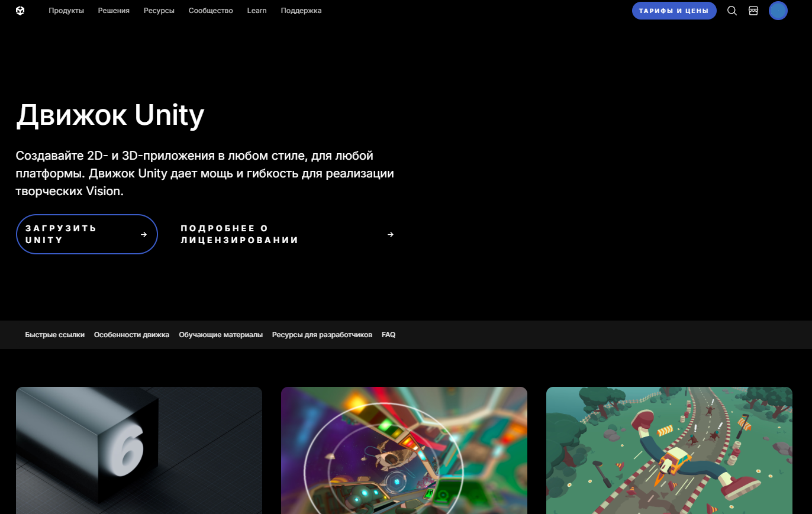The height and width of the screenshot is (514, 812).
Task: Open the spaceship cockpit game thumbnail
Action: pos(404,450)
